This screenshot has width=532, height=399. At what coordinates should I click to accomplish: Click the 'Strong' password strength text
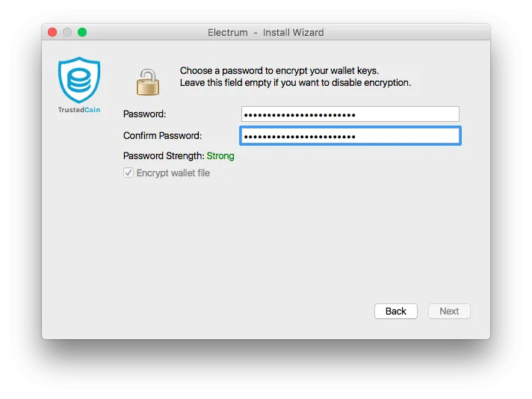tap(220, 156)
